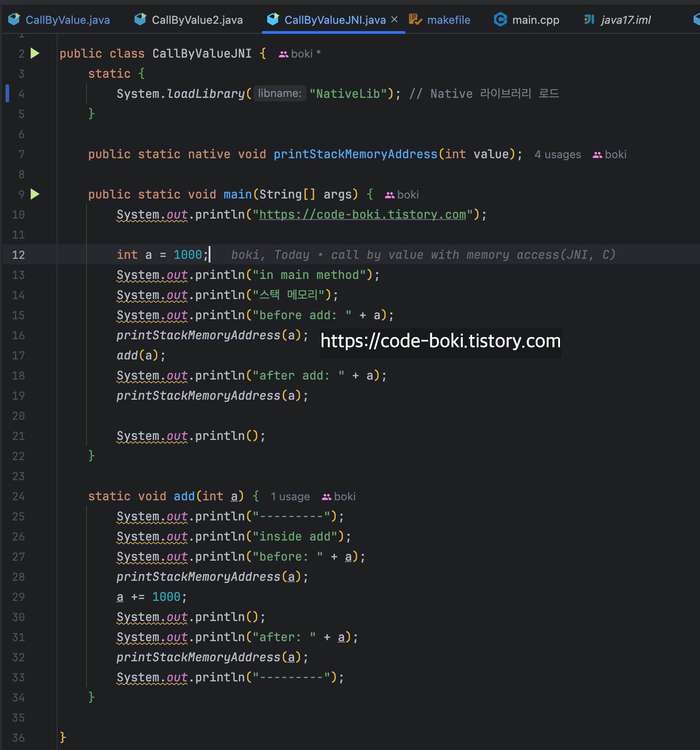Click the 'a += 1000' statement

click(x=152, y=597)
